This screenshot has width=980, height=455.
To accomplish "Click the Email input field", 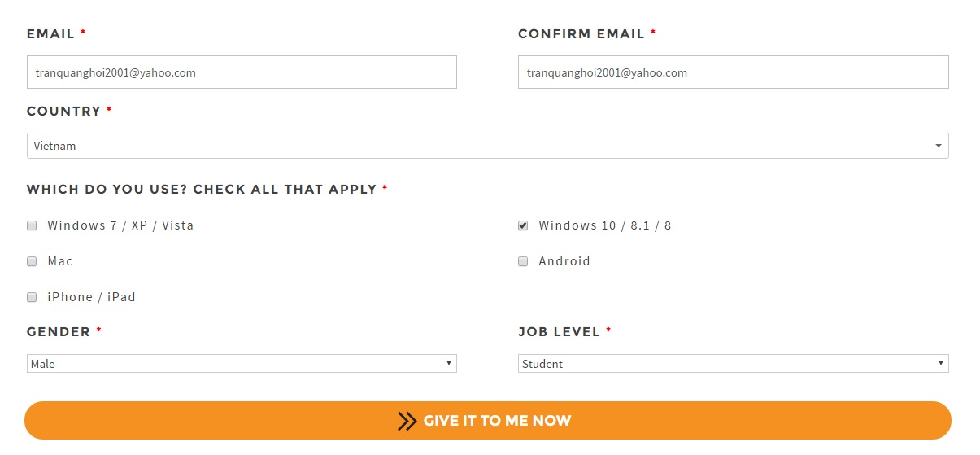I will 242,72.
